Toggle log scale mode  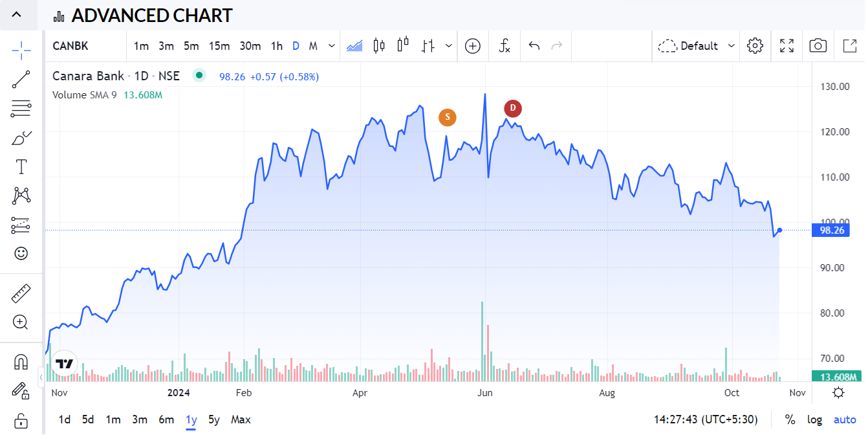point(814,419)
